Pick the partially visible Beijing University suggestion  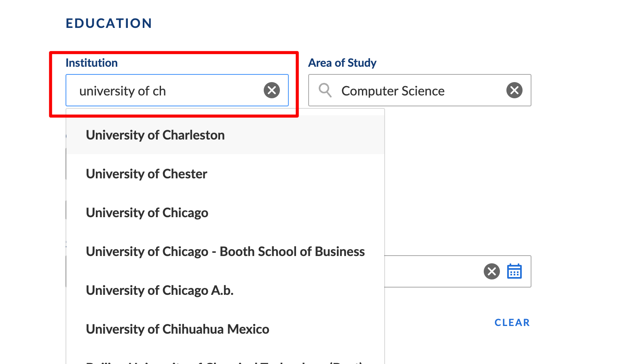pos(224,361)
